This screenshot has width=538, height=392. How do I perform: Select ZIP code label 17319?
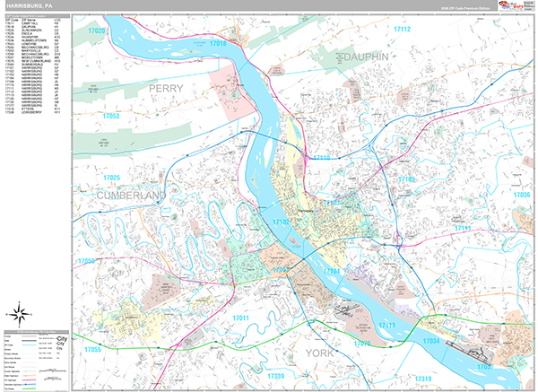[x=423, y=379]
